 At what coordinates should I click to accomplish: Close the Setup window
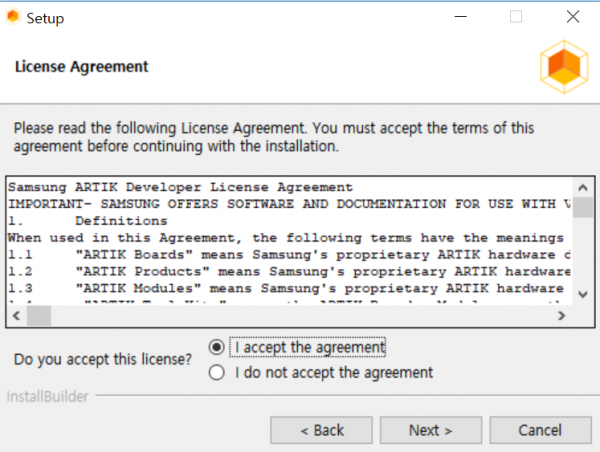click(x=573, y=17)
